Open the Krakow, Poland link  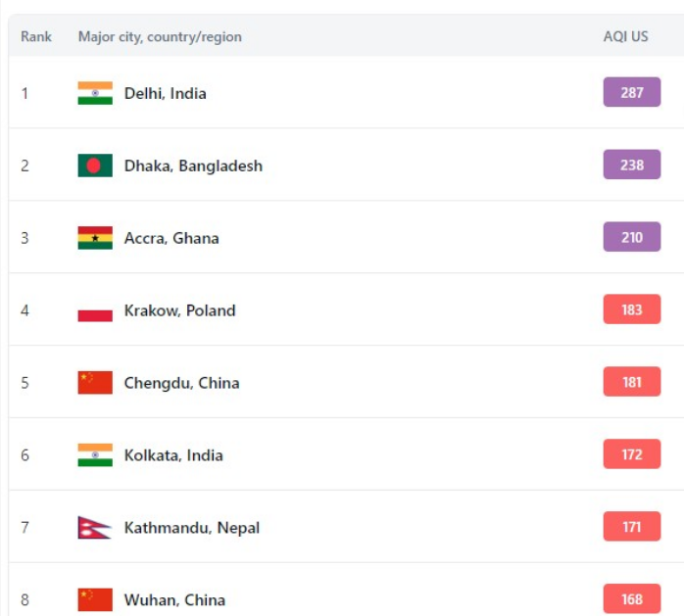[179, 310]
